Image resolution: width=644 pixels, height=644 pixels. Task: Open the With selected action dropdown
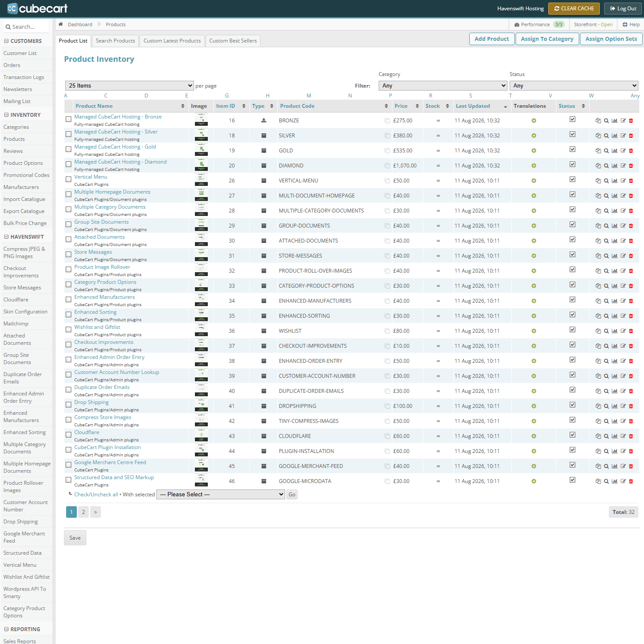221,495
